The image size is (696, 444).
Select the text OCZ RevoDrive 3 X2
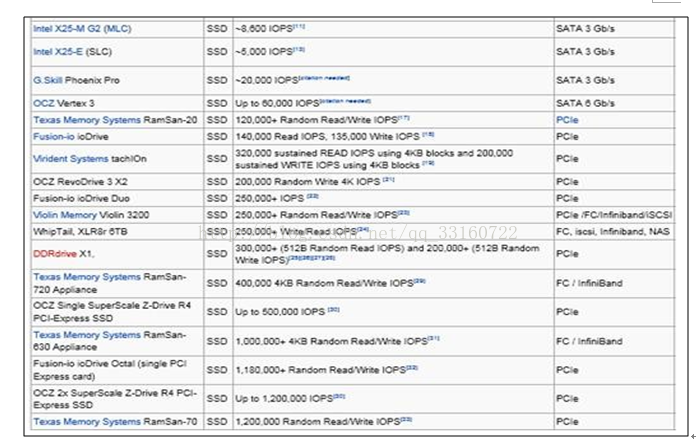80,182
